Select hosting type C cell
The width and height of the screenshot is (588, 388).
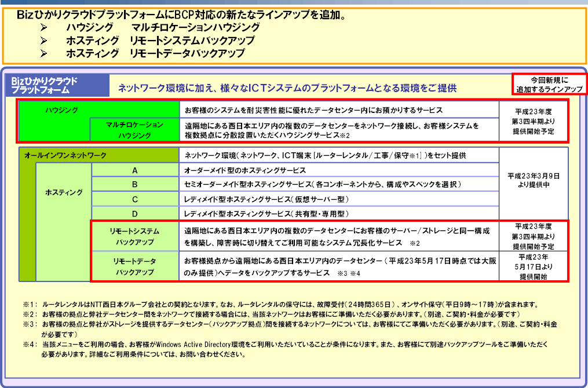click(135, 199)
